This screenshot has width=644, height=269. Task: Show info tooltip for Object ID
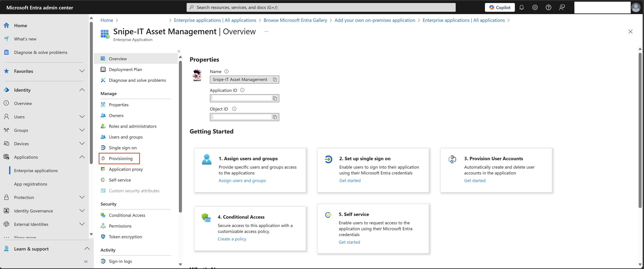tap(234, 109)
